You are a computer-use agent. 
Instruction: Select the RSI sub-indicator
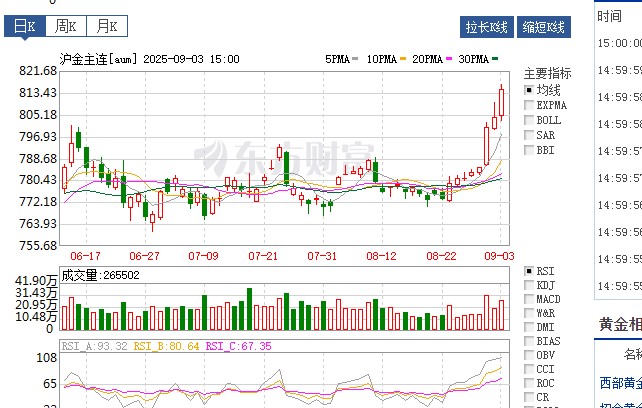[x=529, y=271]
